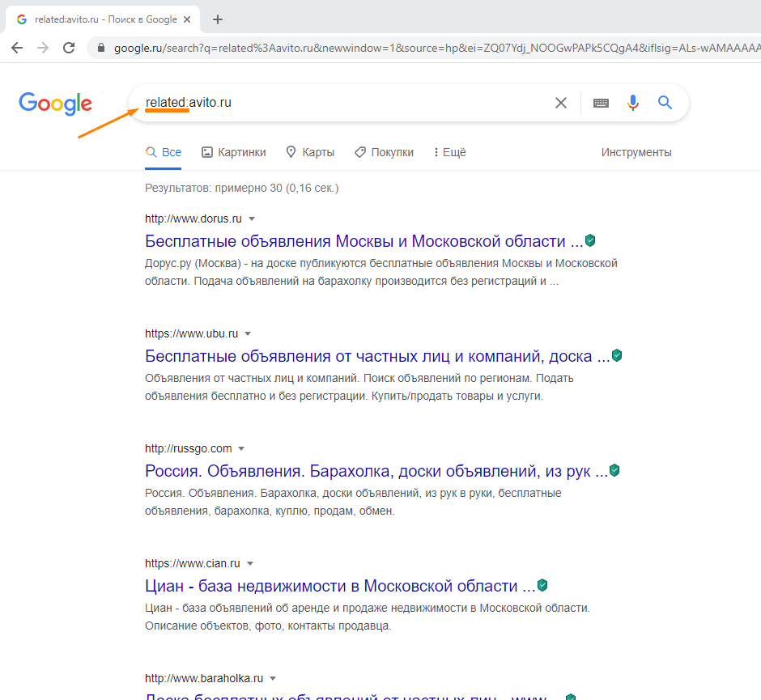Click the http://russgo.com URL
761x700 pixels.
tap(189, 448)
